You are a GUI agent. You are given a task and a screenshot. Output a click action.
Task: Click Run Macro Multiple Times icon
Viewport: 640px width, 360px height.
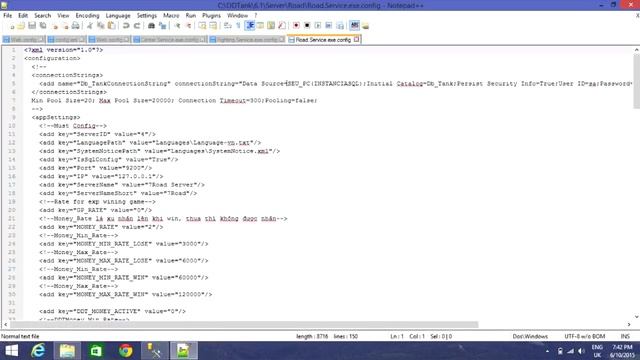(329, 26)
